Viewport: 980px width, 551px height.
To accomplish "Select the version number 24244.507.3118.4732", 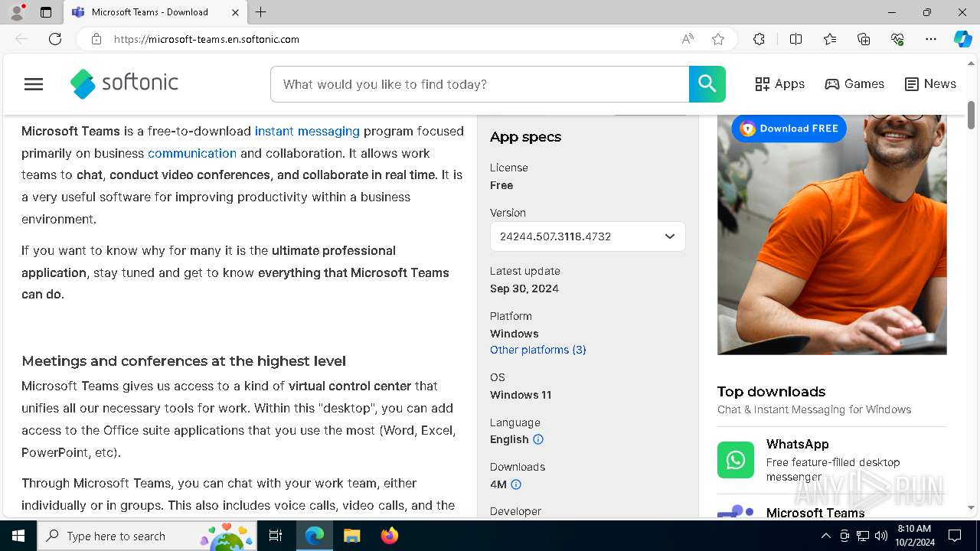I will [x=555, y=236].
